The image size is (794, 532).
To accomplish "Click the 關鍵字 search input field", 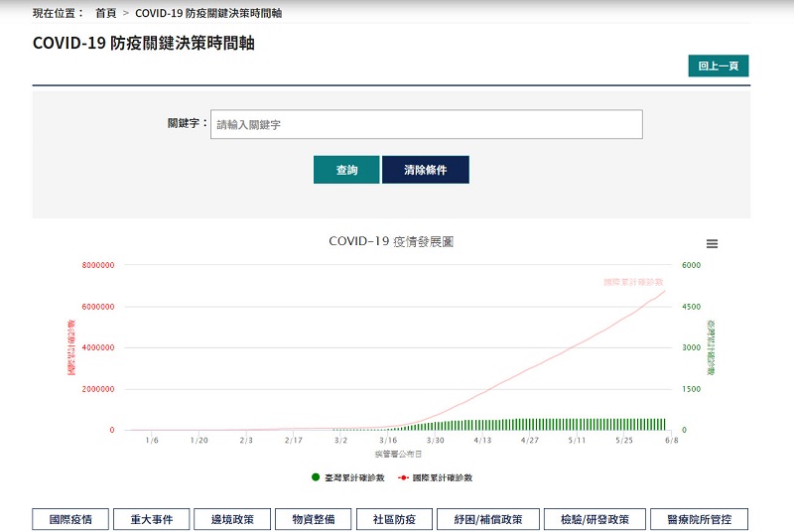I will (426, 124).
